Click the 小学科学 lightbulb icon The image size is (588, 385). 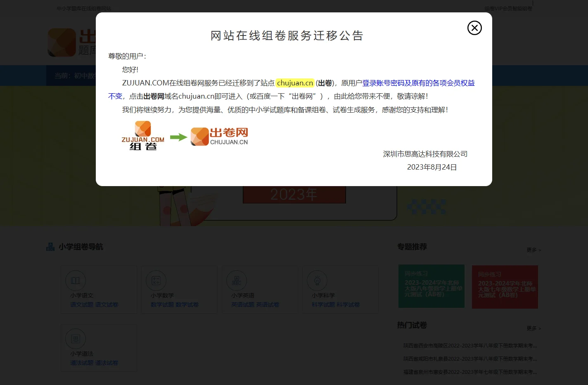pyautogui.click(x=317, y=281)
